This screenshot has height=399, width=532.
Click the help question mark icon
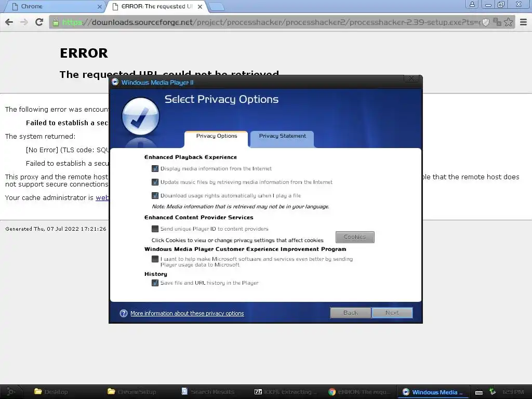(x=124, y=313)
